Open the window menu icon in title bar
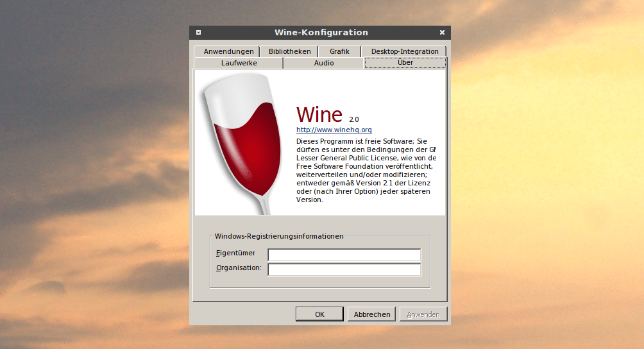 198,33
